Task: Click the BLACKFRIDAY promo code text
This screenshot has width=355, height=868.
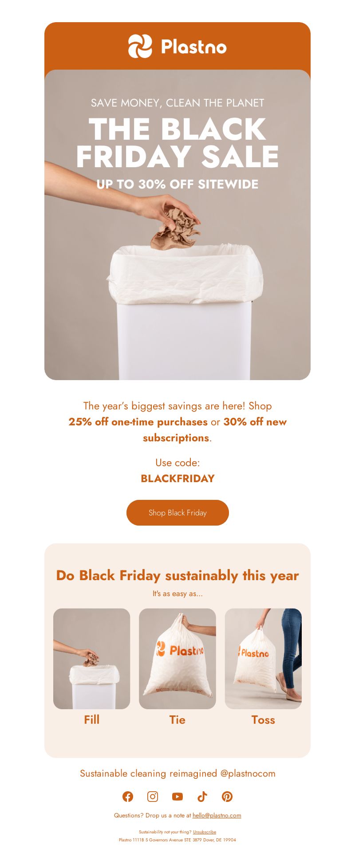Action: (x=177, y=479)
